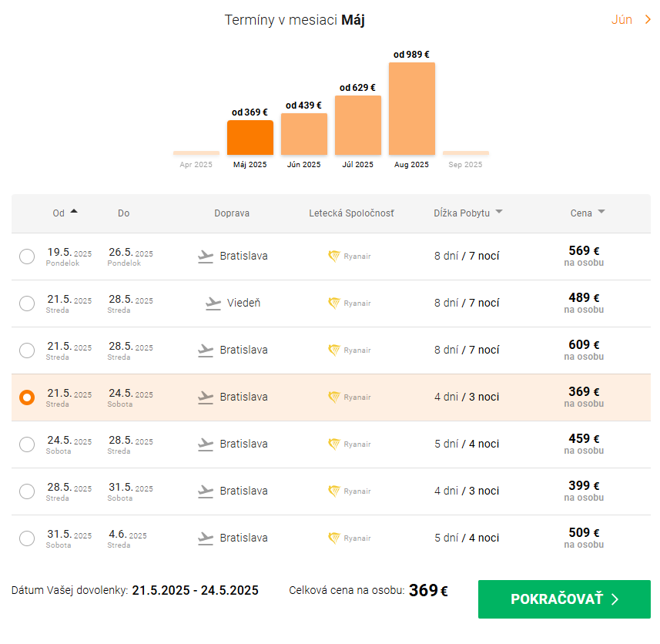
Task: Choose the 31.5. – 4.6. date radio button
Action: [x=27, y=538]
